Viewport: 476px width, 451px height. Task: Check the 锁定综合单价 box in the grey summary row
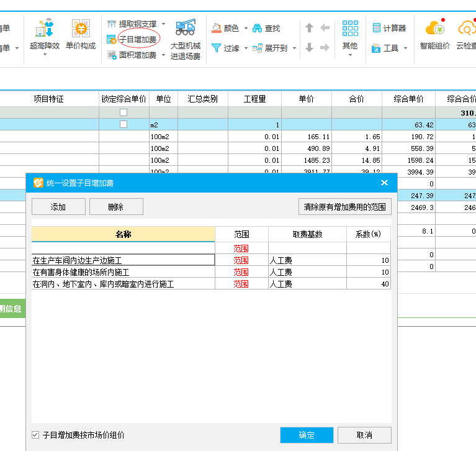(x=123, y=112)
